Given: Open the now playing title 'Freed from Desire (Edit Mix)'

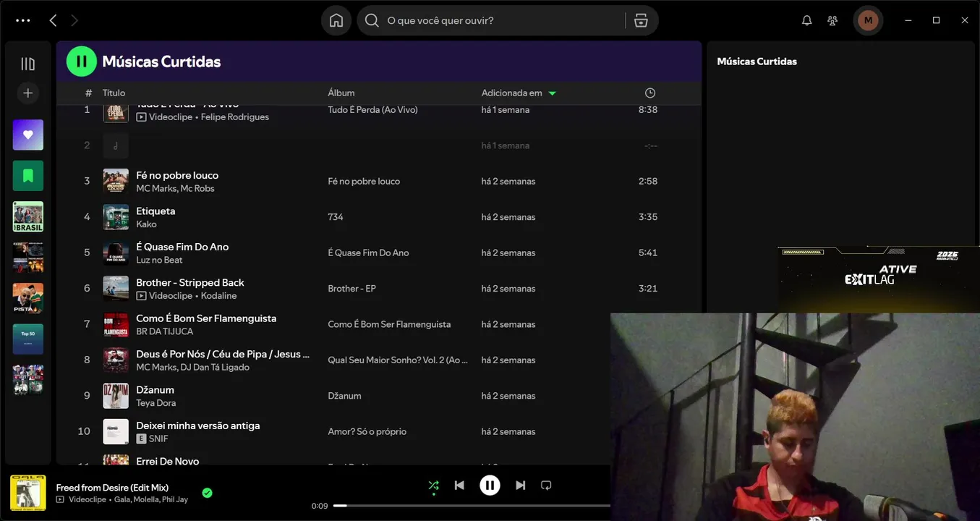Looking at the screenshot, I should pos(112,488).
